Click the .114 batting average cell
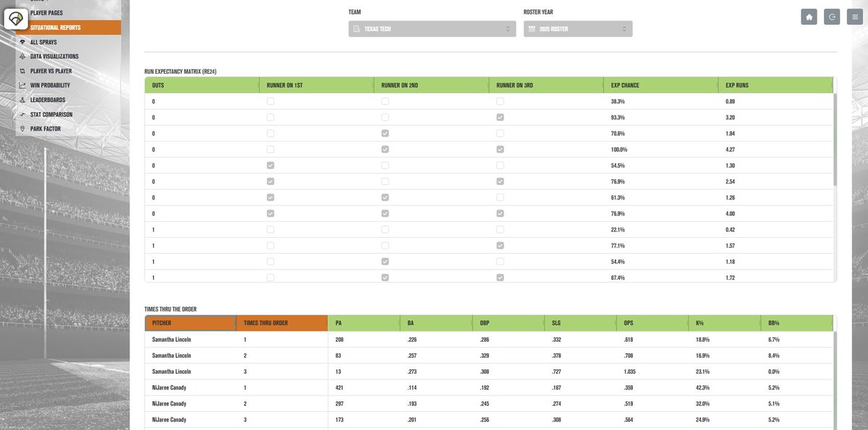The height and width of the screenshot is (430, 868). (x=413, y=387)
